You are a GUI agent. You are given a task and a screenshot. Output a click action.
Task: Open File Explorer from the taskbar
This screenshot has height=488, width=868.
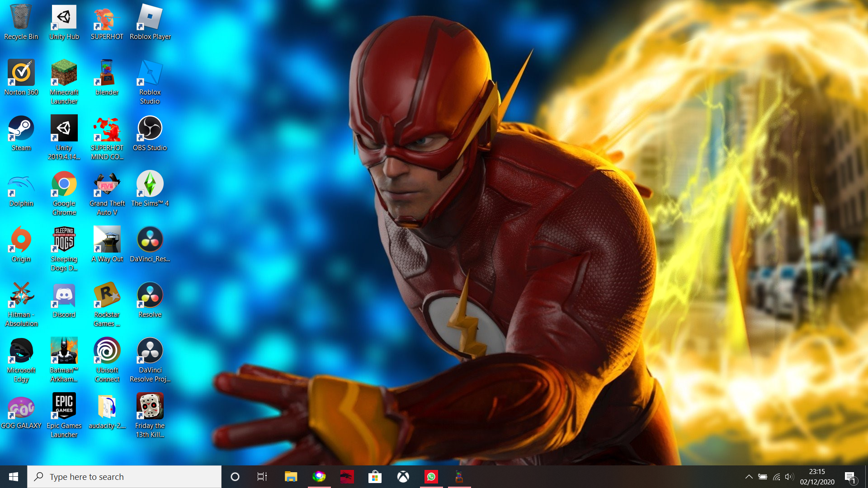pos(291,477)
